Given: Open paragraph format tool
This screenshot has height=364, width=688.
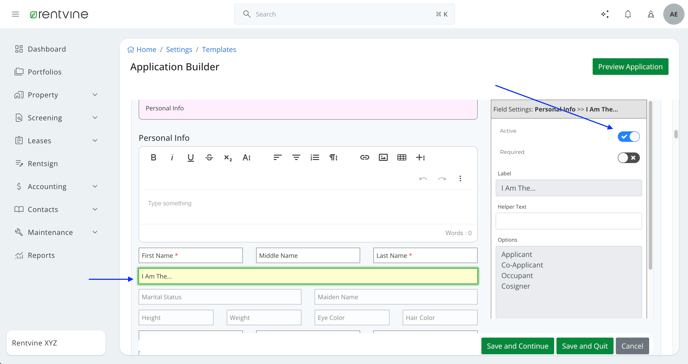Looking at the screenshot, I should point(333,157).
